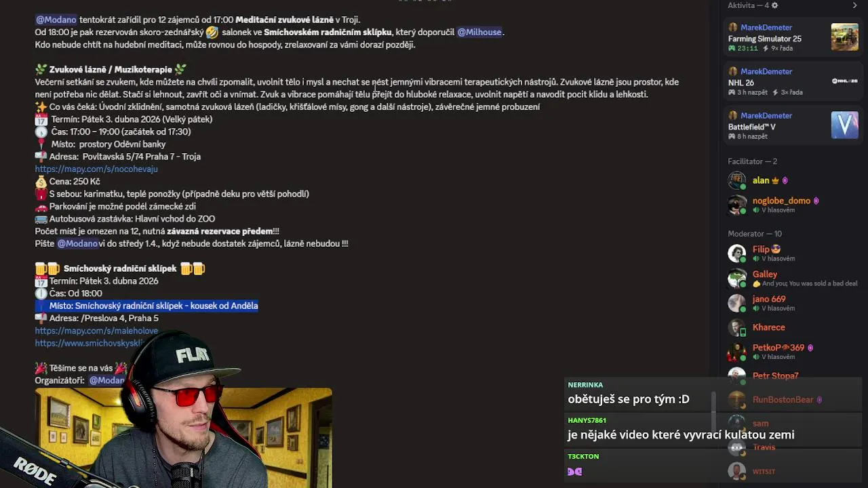Open the Battlefield V game icon

point(844,125)
